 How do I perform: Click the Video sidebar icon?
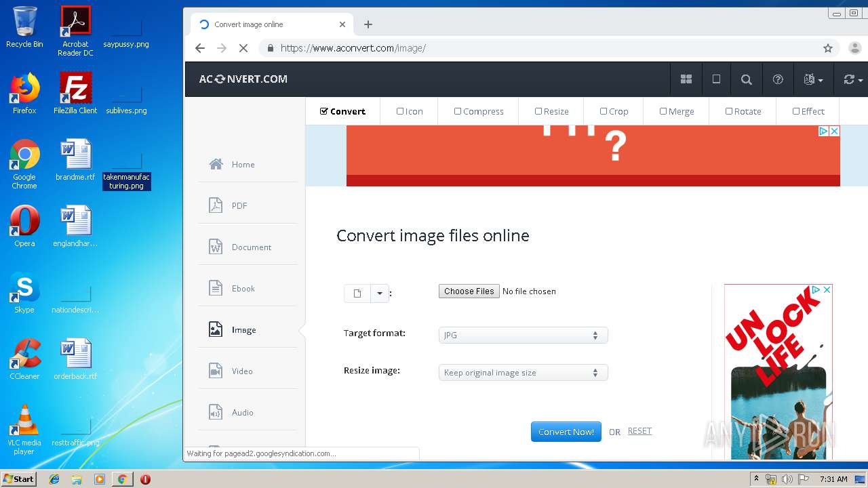tap(216, 371)
